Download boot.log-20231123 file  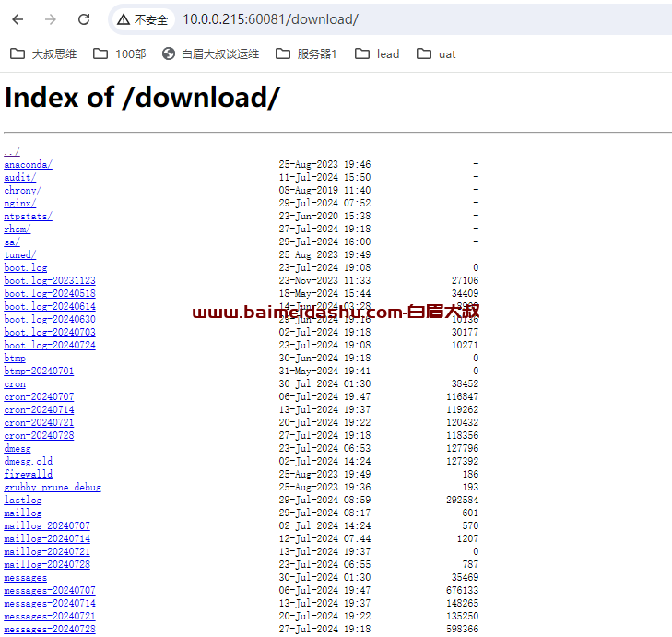pos(50,281)
